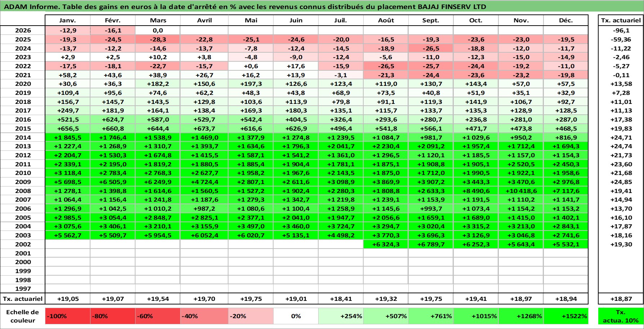Click the +3 054,4 cell in row 2005
Image resolution: width=644 pixels, height=329 pixels.
[x=113, y=218]
